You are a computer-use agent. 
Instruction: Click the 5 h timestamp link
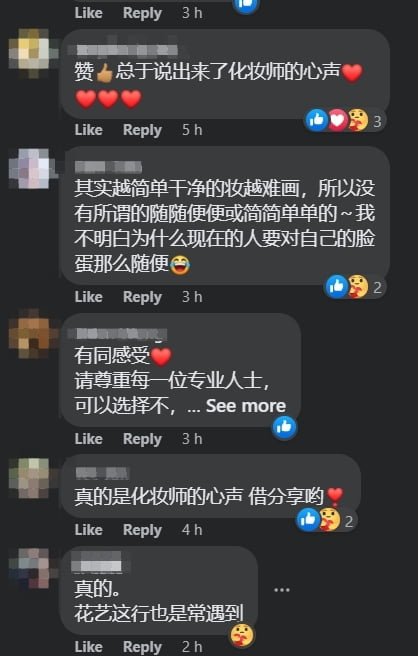(192, 130)
